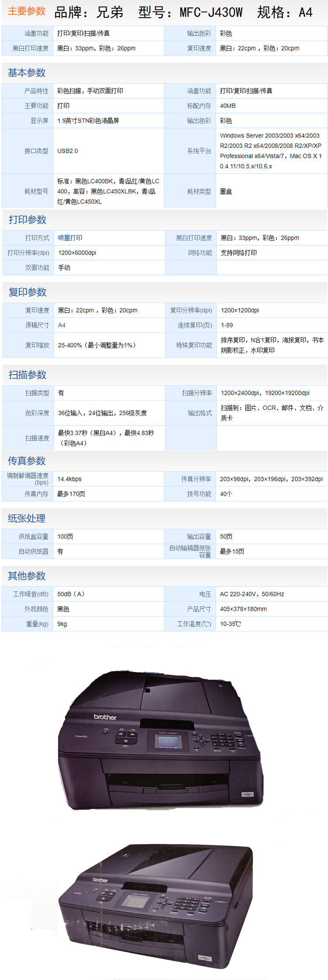
Task: Click the 最多15页 ADF capacity value
Action: click(232, 551)
